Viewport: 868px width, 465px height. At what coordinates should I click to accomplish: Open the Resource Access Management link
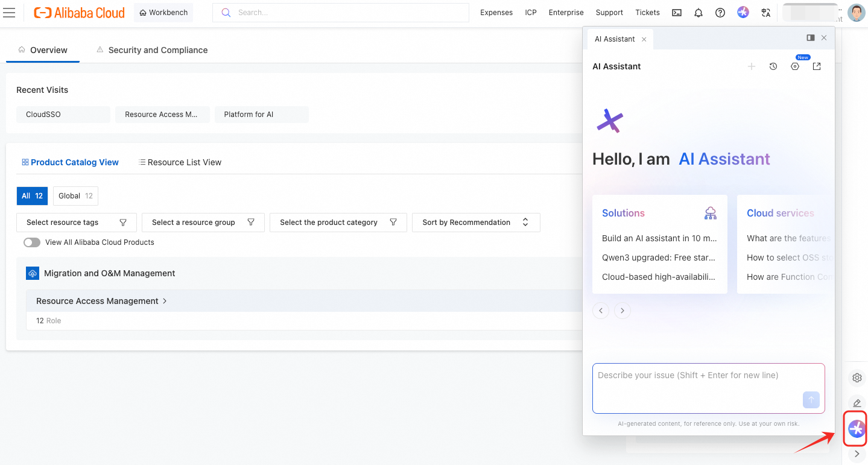(101, 301)
